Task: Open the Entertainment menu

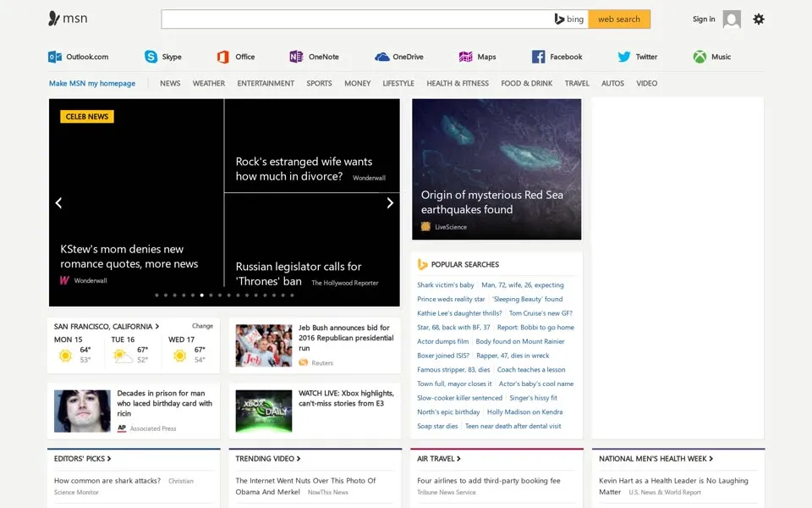Action: click(x=266, y=83)
